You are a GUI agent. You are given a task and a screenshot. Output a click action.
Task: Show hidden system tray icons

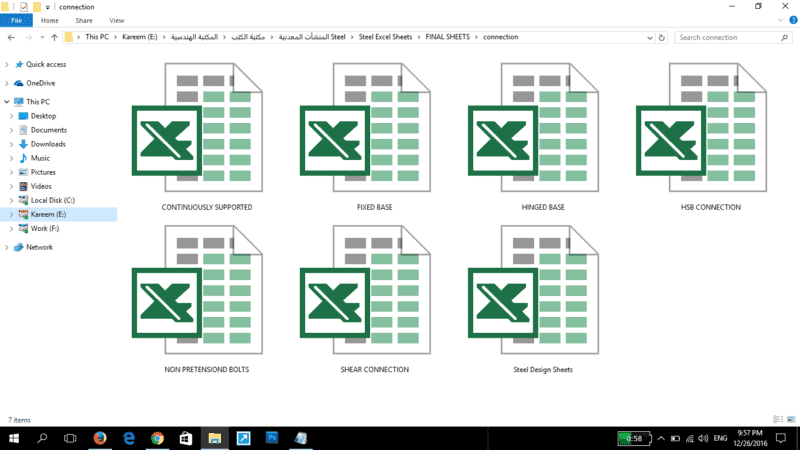click(661, 438)
